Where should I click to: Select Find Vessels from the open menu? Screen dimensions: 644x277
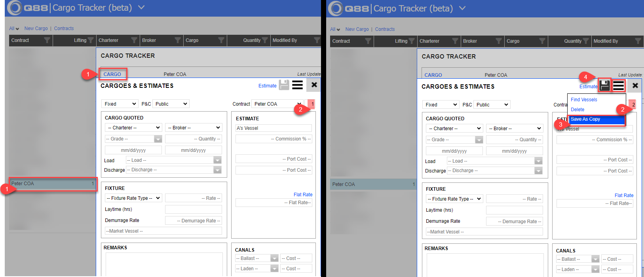point(584,100)
